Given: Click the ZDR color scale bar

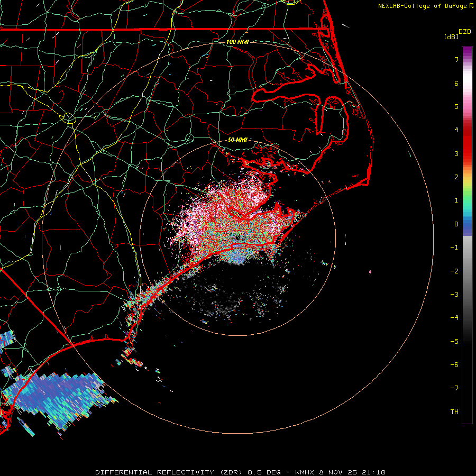Looking at the screenshot, I should [467, 235].
